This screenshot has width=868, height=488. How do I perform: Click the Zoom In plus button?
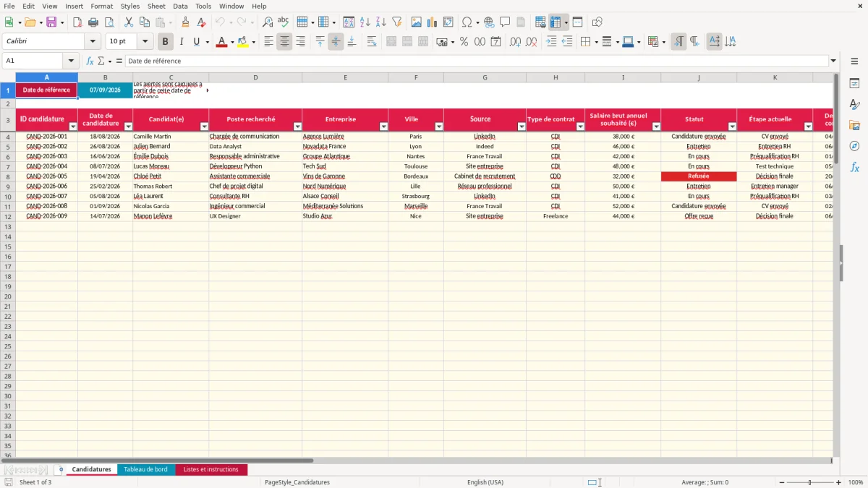pyautogui.click(x=838, y=482)
